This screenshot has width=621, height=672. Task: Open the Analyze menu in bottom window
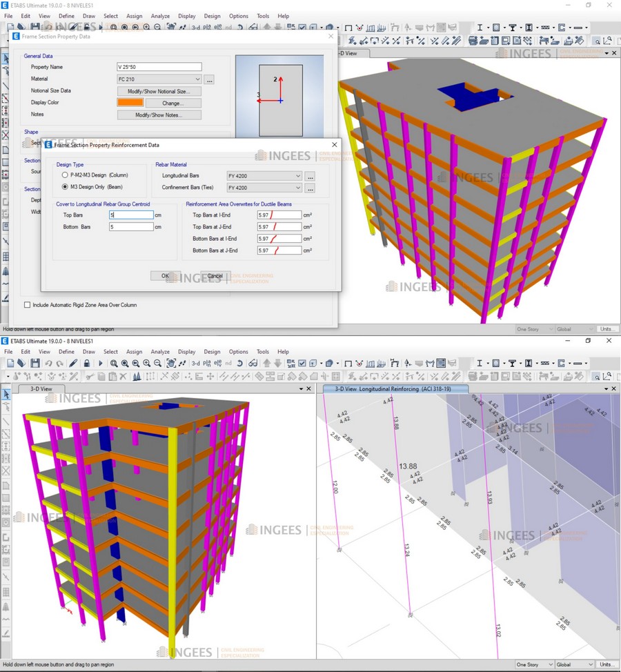160,351
